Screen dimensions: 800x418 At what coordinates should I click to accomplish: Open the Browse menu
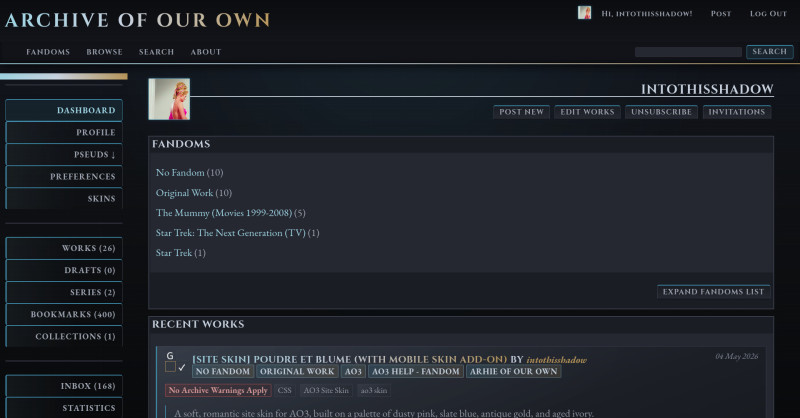(x=104, y=52)
